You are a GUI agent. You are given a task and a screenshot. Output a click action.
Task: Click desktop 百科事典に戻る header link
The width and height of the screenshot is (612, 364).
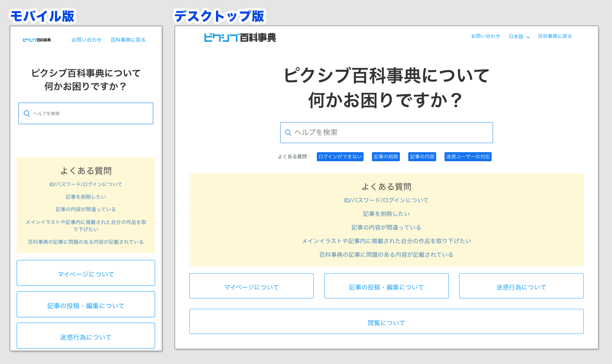click(x=555, y=36)
